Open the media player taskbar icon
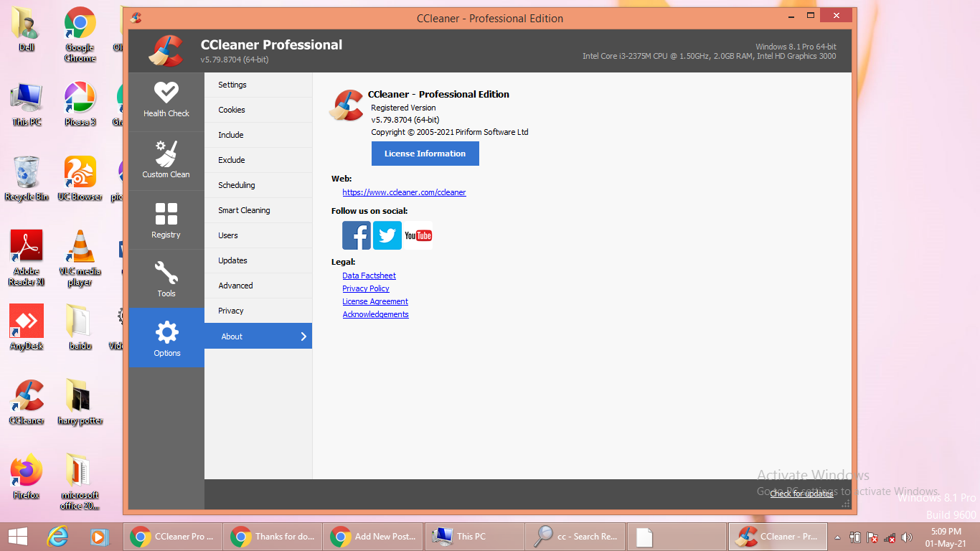This screenshot has width=980, height=551. pos(99,537)
